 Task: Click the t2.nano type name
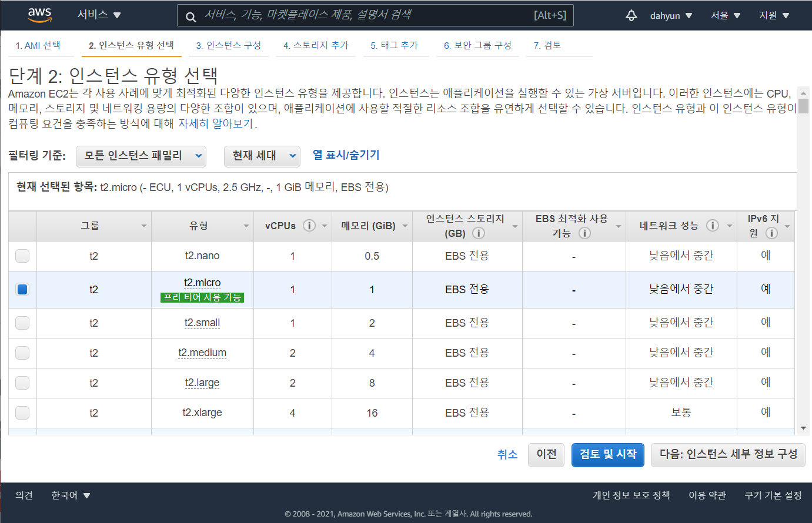pos(202,256)
